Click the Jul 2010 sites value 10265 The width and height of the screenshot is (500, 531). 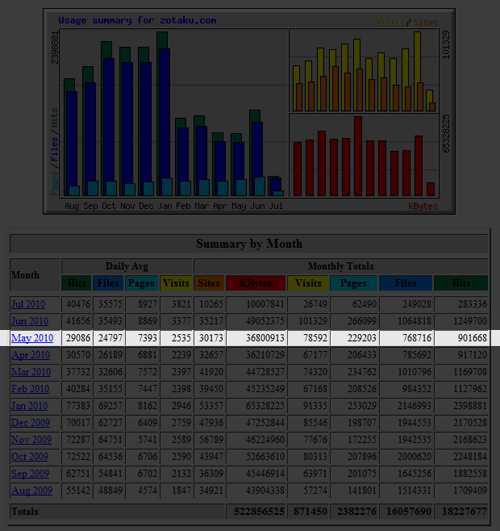pyautogui.click(x=211, y=304)
